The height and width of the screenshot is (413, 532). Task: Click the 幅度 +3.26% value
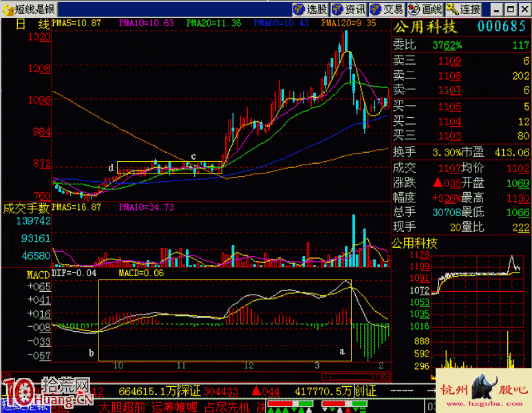point(447,198)
